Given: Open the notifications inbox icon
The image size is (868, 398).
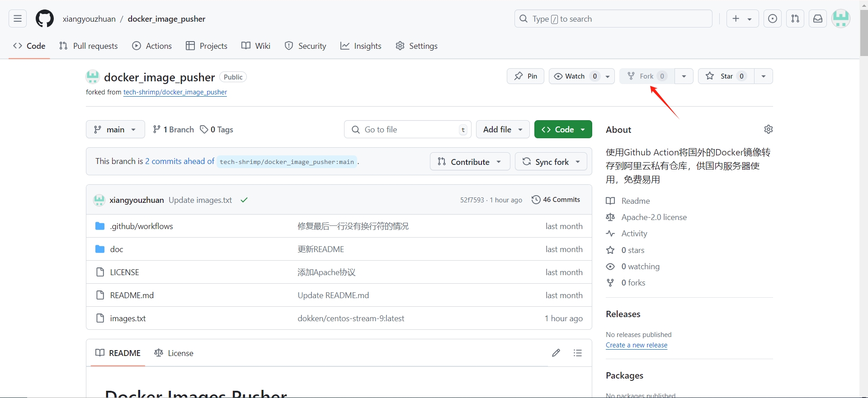Looking at the screenshot, I should pyautogui.click(x=818, y=19).
